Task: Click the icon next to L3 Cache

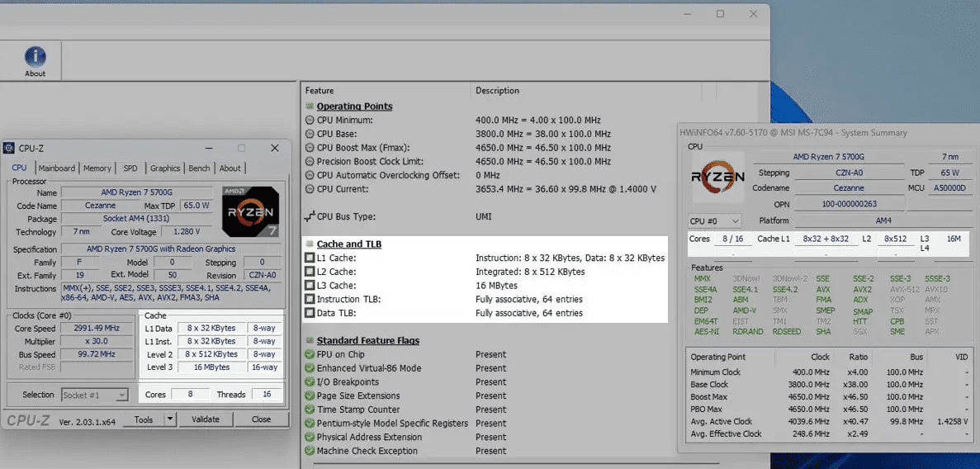Action: (x=310, y=286)
